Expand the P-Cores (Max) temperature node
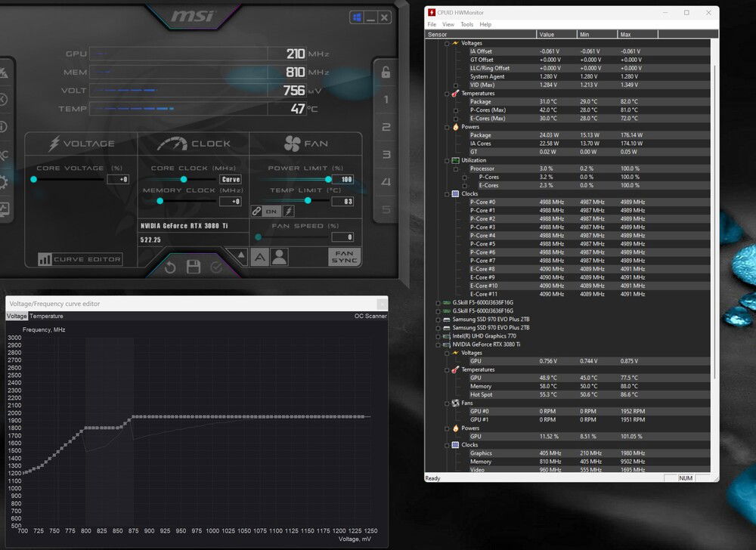This screenshot has width=756, height=550. click(456, 110)
